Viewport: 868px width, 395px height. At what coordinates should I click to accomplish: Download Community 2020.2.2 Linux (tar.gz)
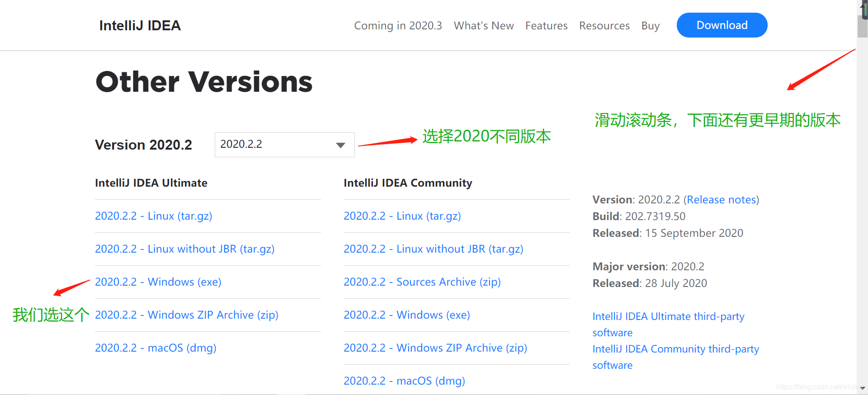click(x=402, y=216)
